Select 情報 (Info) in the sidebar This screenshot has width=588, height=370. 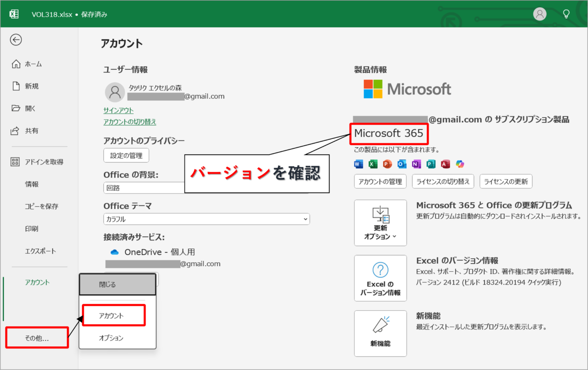coord(32,184)
